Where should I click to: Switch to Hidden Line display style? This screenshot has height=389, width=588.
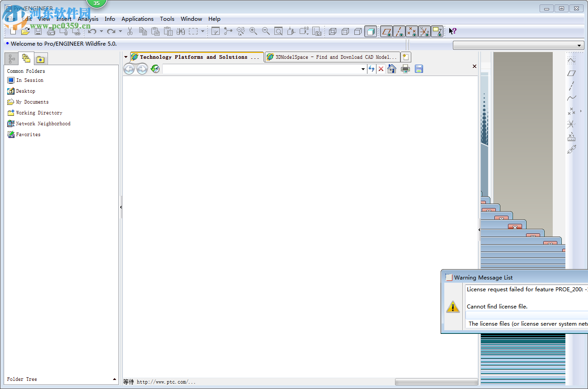pos(345,31)
